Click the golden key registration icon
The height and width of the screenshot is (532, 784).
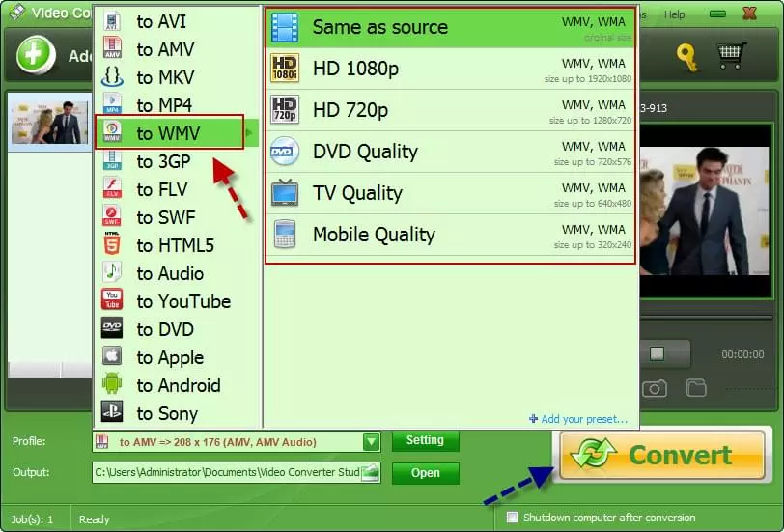pos(686,57)
